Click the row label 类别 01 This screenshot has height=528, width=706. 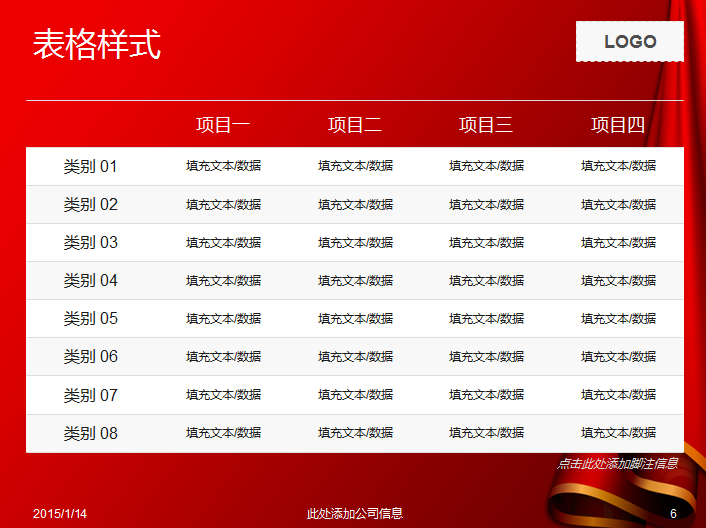[x=91, y=167]
